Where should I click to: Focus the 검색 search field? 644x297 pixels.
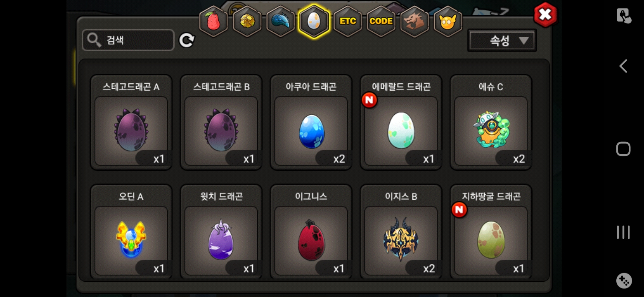click(128, 40)
